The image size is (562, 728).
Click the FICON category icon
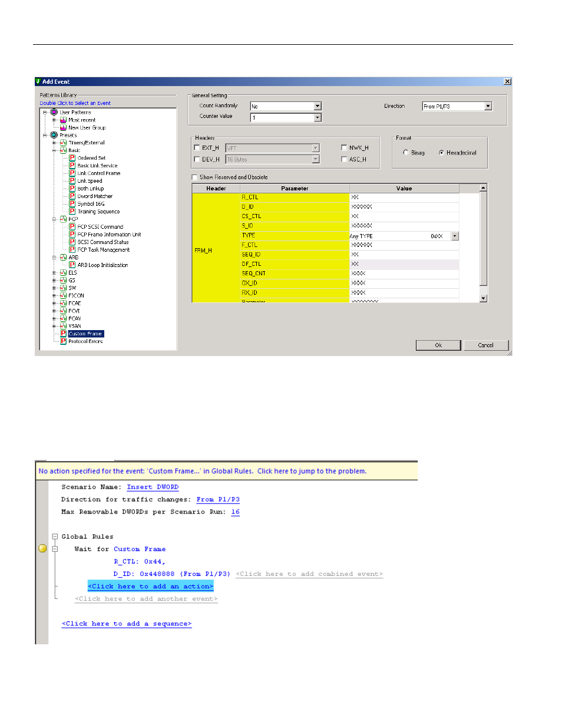coord(63,296)
